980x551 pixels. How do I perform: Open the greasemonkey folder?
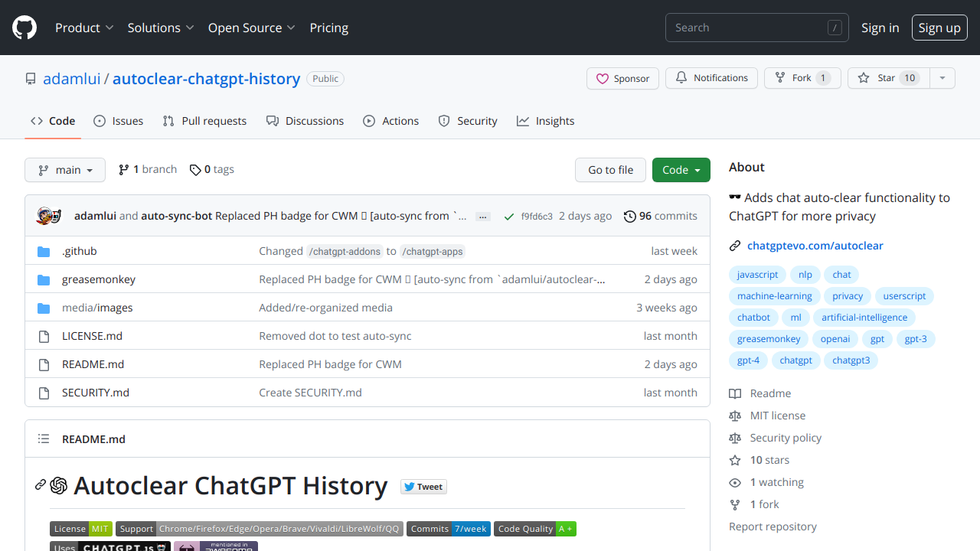99,279
